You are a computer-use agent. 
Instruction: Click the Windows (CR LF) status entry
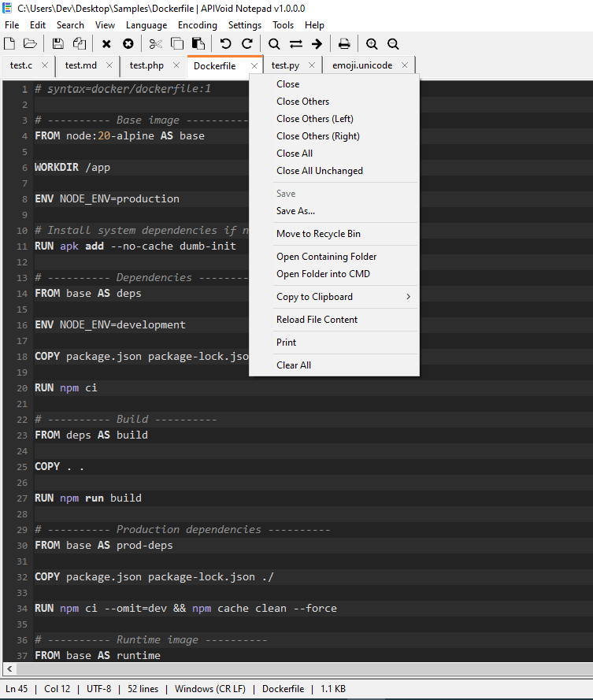[x=209, y=689]
